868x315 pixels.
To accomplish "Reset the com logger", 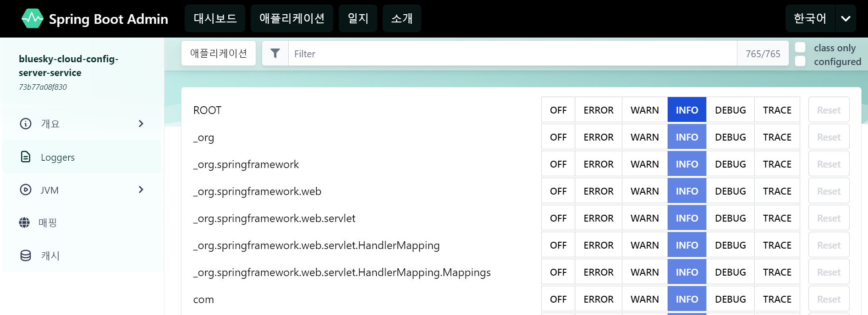I will tap(829, 299).
